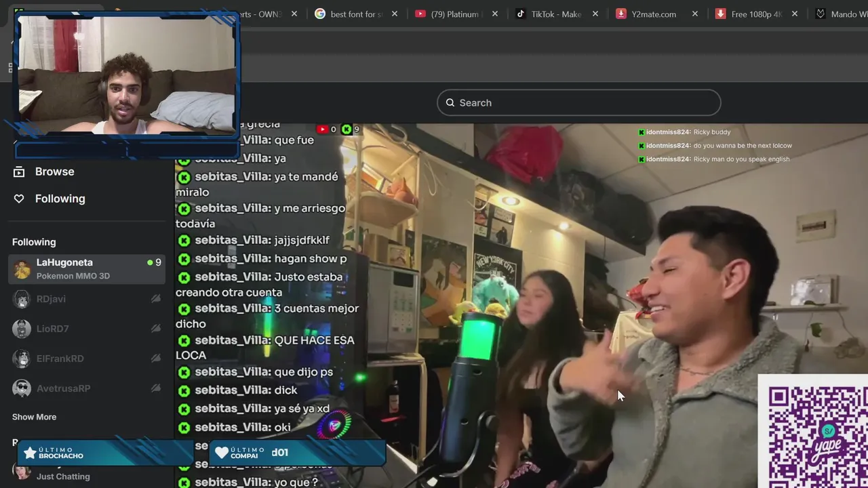Open the Browse page in sidebar
The width and height of the screenshot is (868, 488).
[55, 171]
